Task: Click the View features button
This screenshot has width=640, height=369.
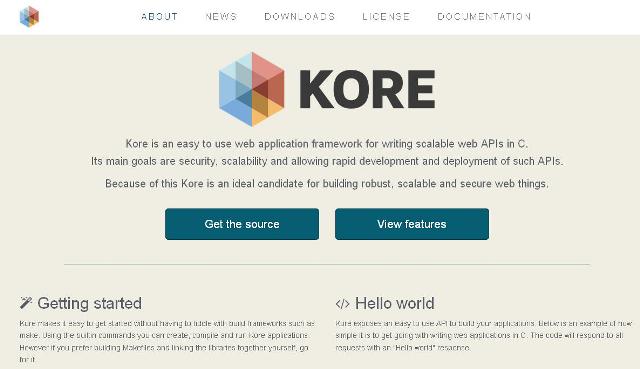Action: (x=412, y=224)
